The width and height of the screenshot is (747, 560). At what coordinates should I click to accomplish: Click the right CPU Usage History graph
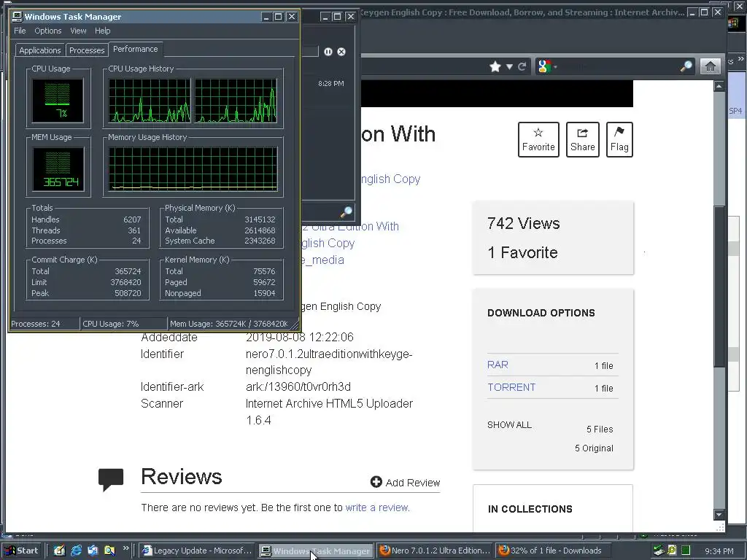click(236, 101)
